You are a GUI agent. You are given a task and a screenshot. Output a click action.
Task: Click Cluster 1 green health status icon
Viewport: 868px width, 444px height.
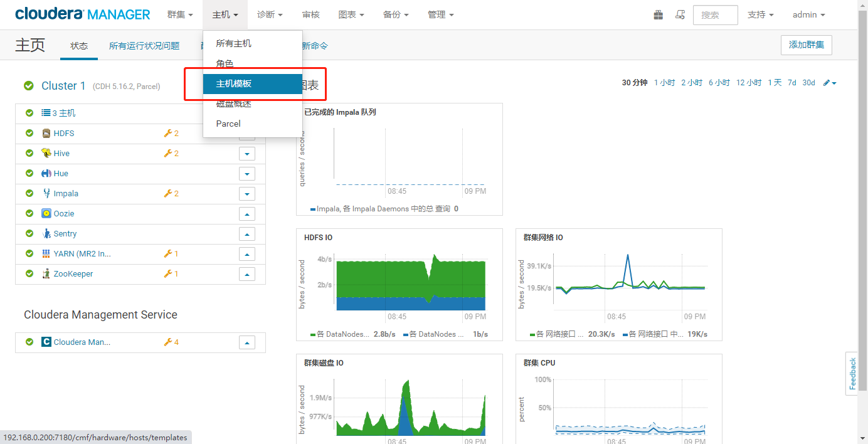point(28,86)
